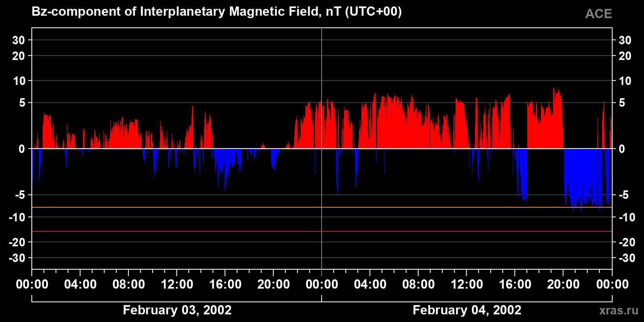Click the left axis value 0
Viewport: 644px width, 322px height.
22,149
